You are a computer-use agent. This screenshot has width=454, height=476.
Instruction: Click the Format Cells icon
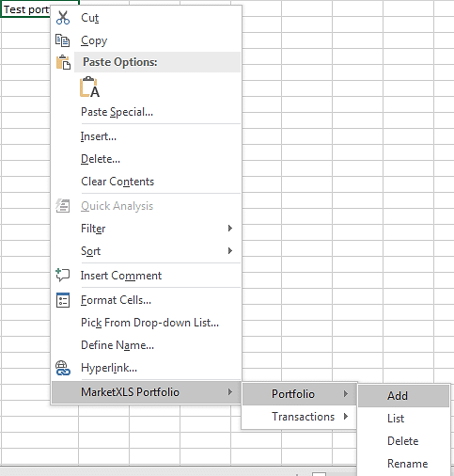click(63, 300)
